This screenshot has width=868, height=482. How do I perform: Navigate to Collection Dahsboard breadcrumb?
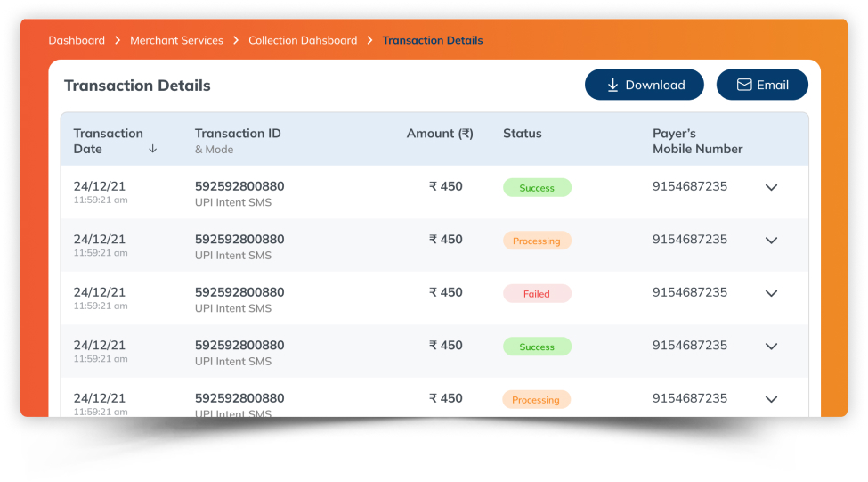click(303, 40)
